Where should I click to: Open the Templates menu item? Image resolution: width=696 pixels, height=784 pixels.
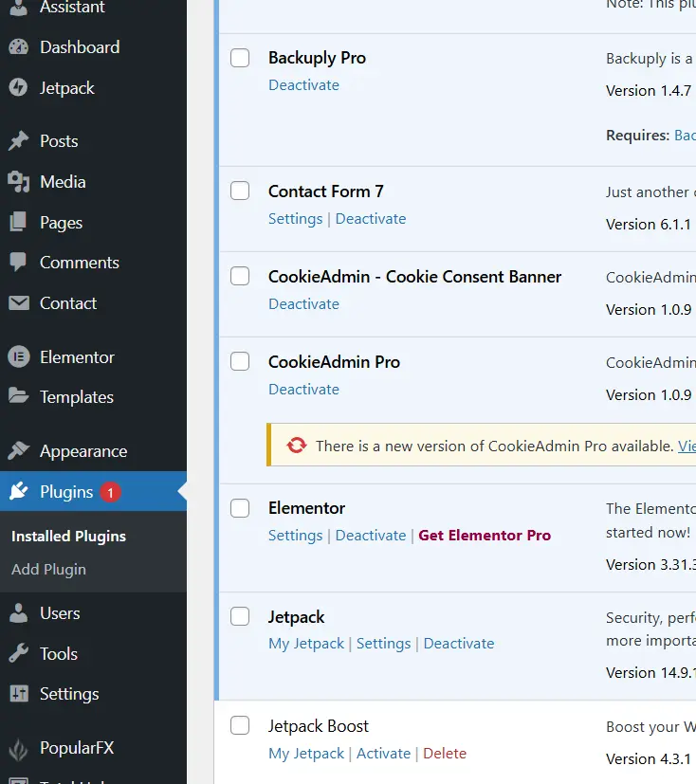94,397
